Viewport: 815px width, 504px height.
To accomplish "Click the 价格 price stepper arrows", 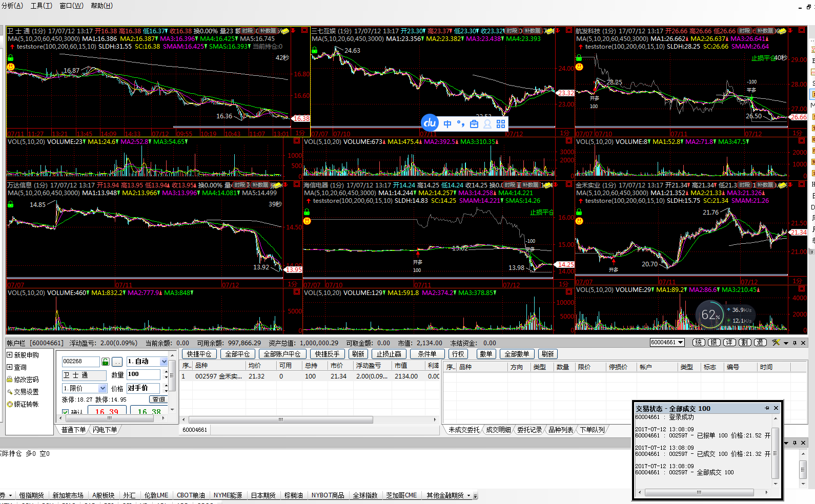I will coord(166,389).
